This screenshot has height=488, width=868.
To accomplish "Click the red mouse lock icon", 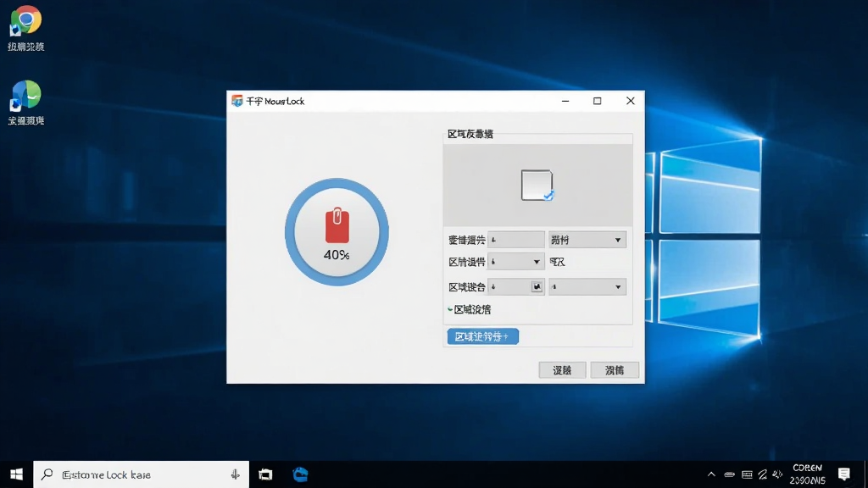I will (337, 225).
